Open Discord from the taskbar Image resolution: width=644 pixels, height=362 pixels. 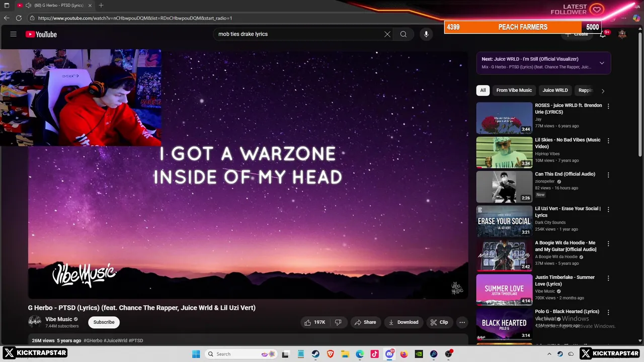click(x=389, y=354)
